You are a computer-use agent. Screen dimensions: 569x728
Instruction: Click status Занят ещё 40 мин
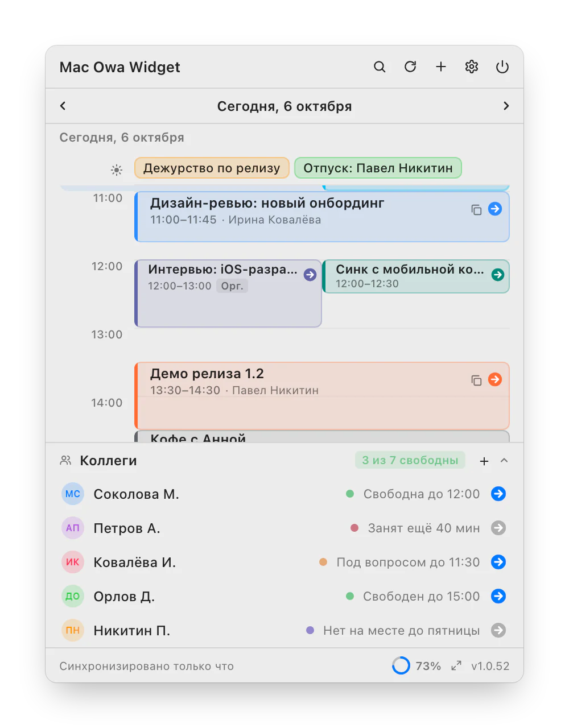point(424,528)
